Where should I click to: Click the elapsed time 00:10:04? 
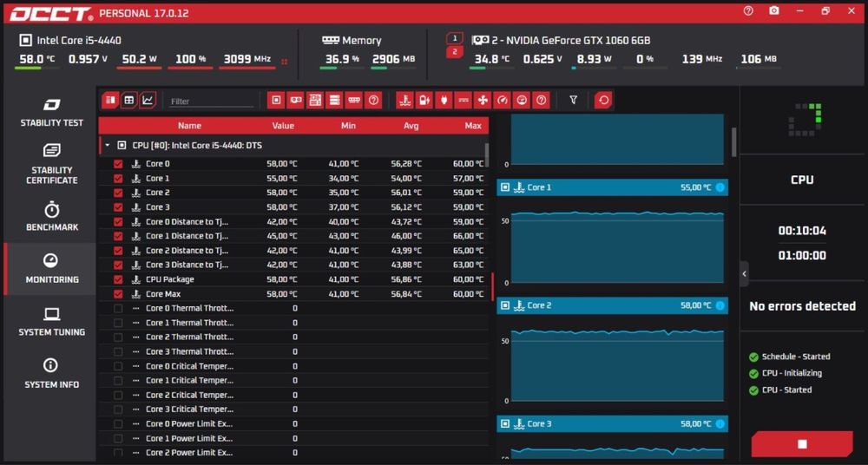coord(802,231)
